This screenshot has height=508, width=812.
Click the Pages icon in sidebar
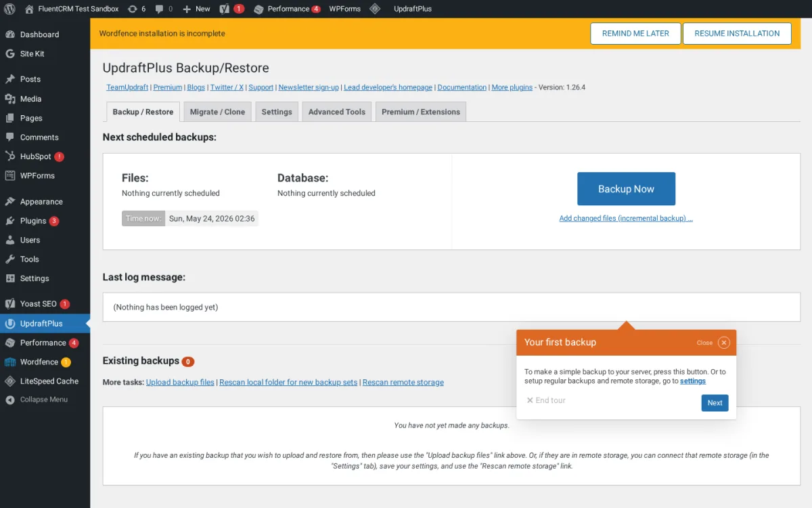click(x=10, y=118)
